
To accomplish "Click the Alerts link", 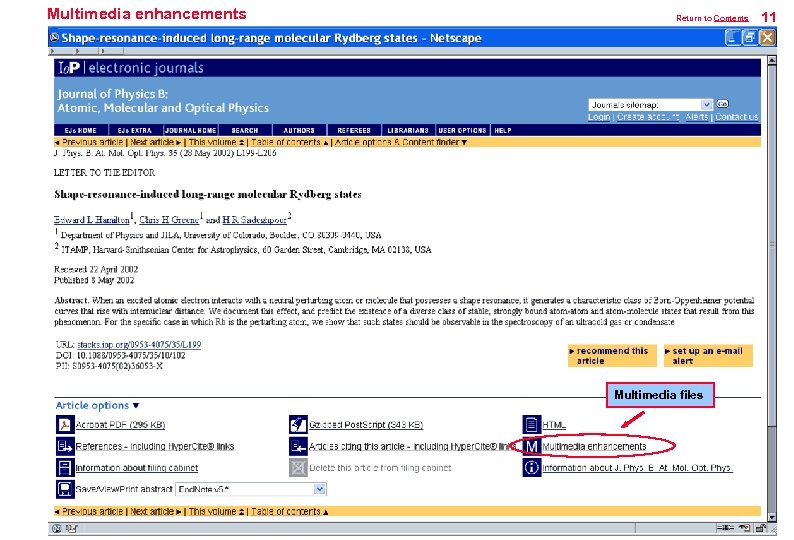I will point(697,117).
